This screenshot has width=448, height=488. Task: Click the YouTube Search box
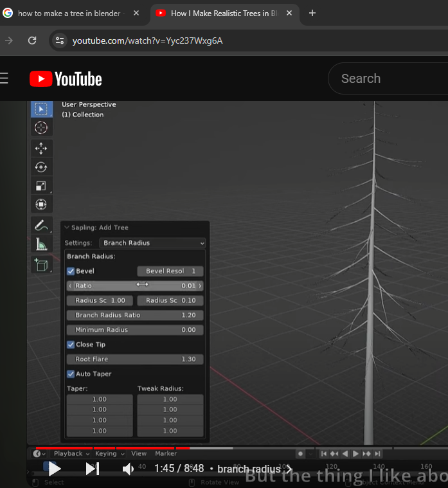(389, 78)
